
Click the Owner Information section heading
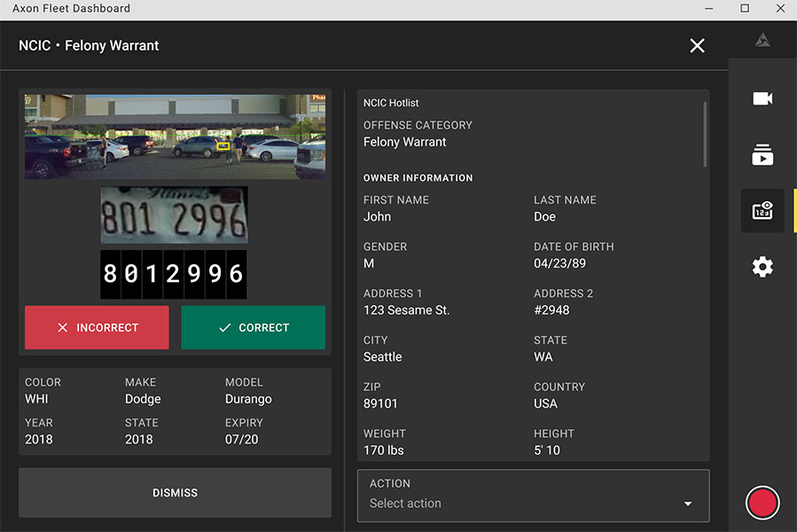tap(418, 178)
